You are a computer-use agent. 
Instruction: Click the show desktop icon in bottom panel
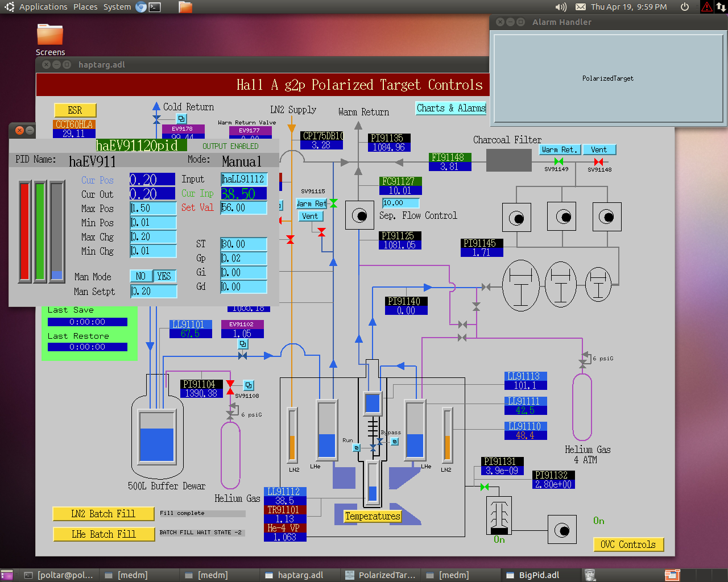click(7, 575)
